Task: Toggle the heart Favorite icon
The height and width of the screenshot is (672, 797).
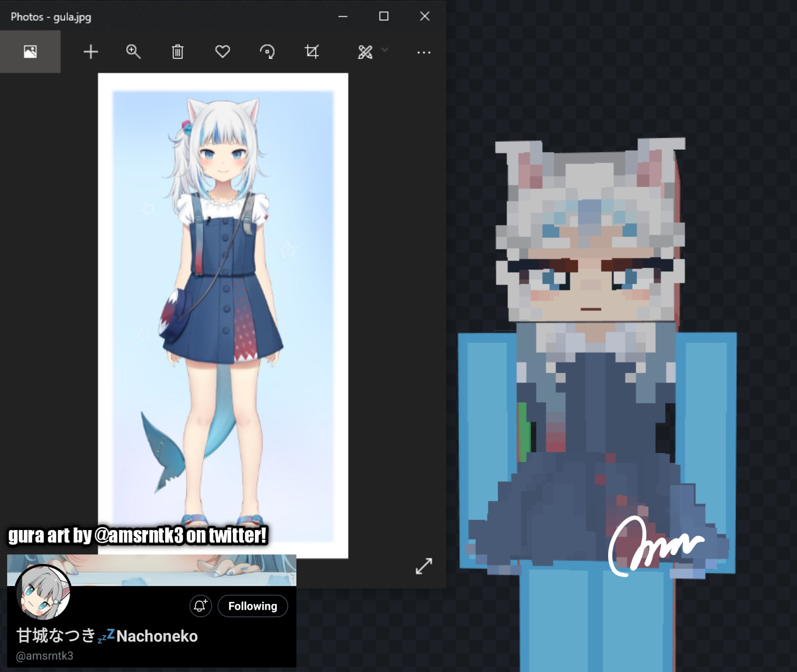Action: click(222, 52)
